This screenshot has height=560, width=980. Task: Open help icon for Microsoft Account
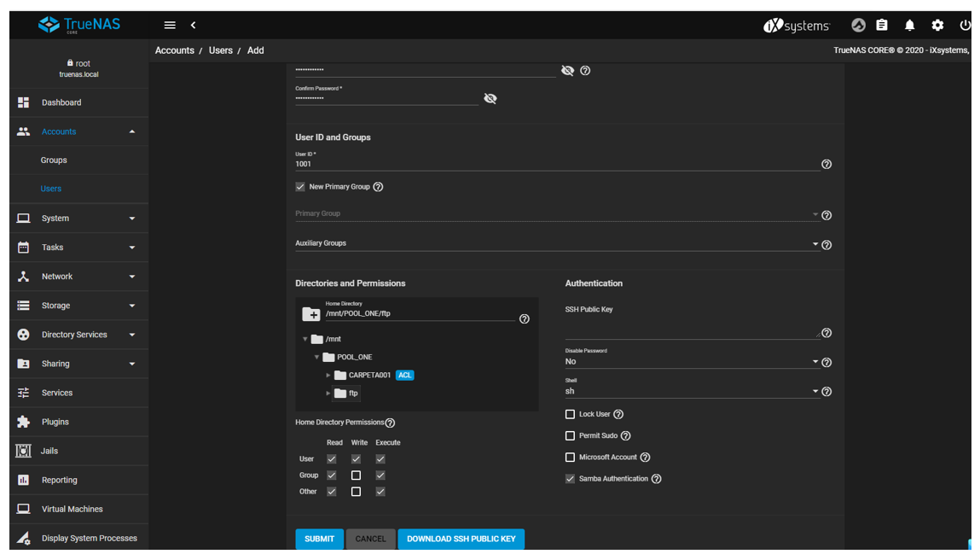[x=645, y=458]
